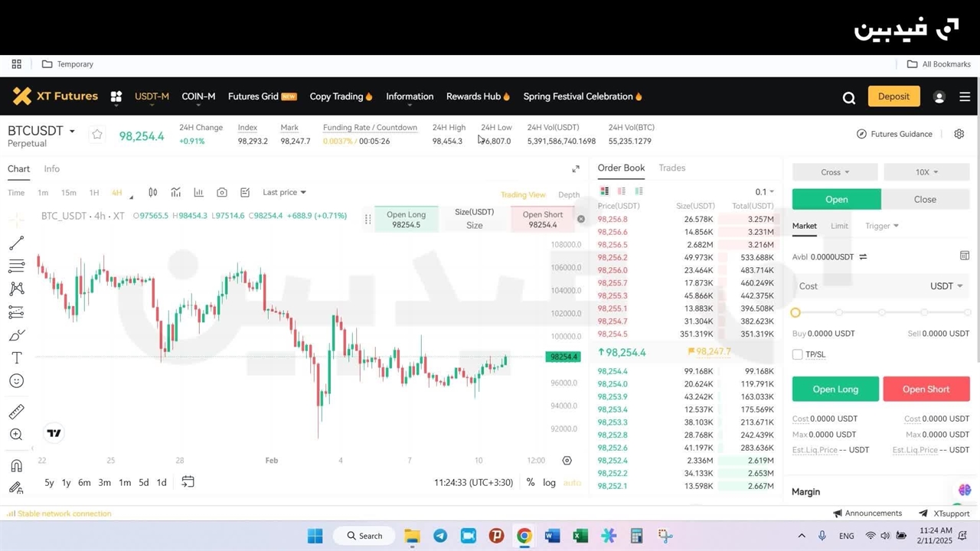Image resolution: width=980 pixels, height=551 pixels.
Task: Open the Cross margin mode dropdown
Action: click(835, 172)
